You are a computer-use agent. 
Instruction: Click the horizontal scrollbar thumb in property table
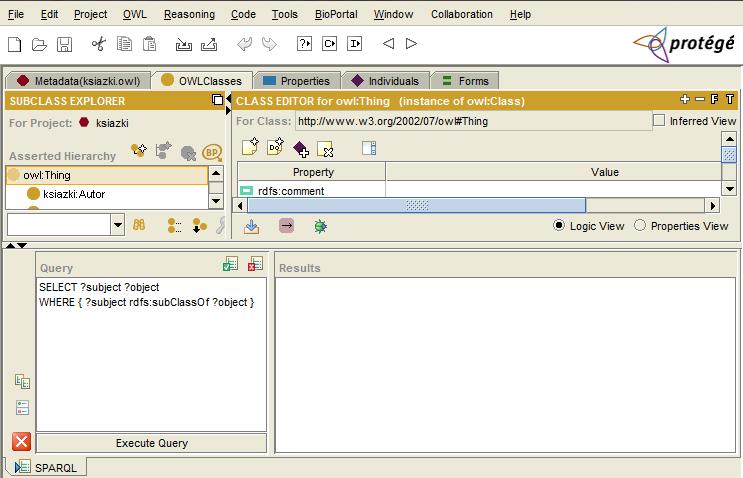(x=417, y=206)
